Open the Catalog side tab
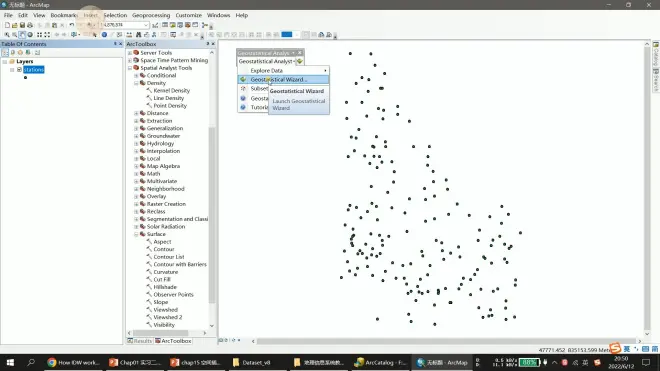Viewport: 660px width, 371px height. point(656,54)
